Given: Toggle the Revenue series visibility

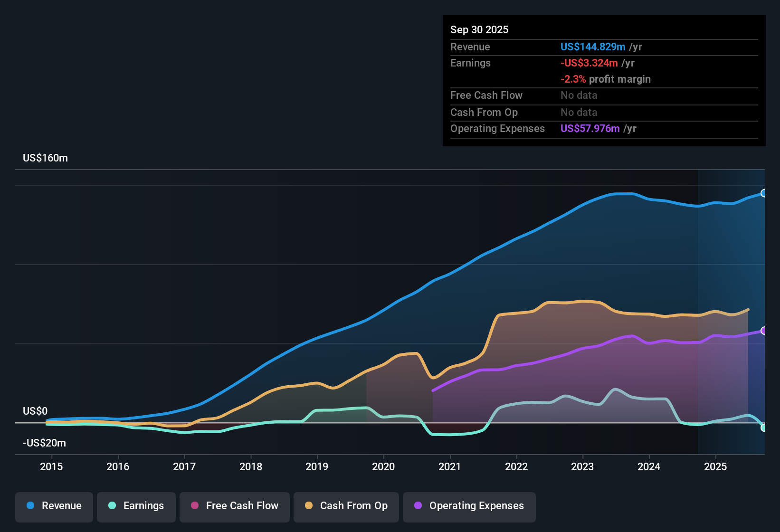Looking at the screenshot, I should pyautogui.click(x=54, y=507).
